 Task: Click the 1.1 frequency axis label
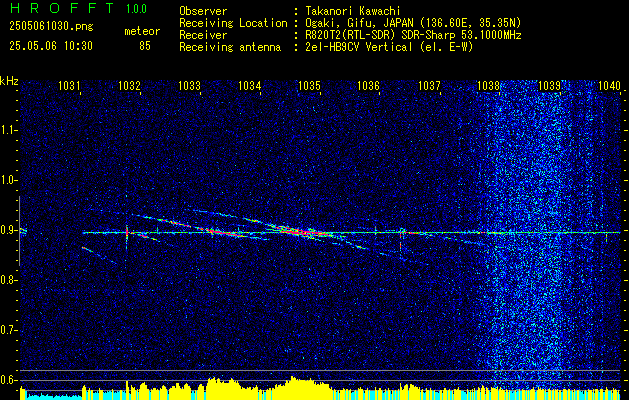8,130
